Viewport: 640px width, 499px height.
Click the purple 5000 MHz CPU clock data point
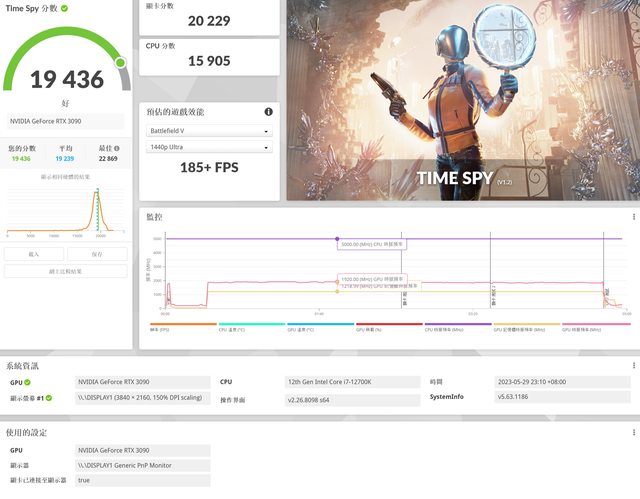[337, 239]
